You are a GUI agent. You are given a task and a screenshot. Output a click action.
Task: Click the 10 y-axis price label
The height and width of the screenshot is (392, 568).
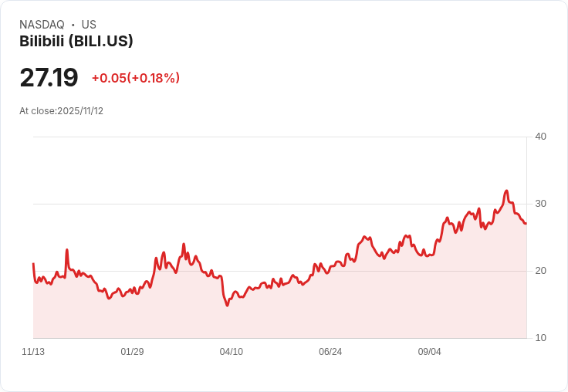(540, 338)
